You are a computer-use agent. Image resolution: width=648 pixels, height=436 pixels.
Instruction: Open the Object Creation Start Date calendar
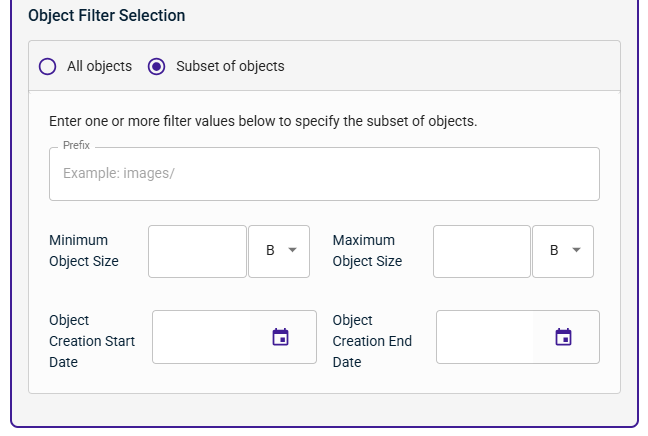(281, 337)
